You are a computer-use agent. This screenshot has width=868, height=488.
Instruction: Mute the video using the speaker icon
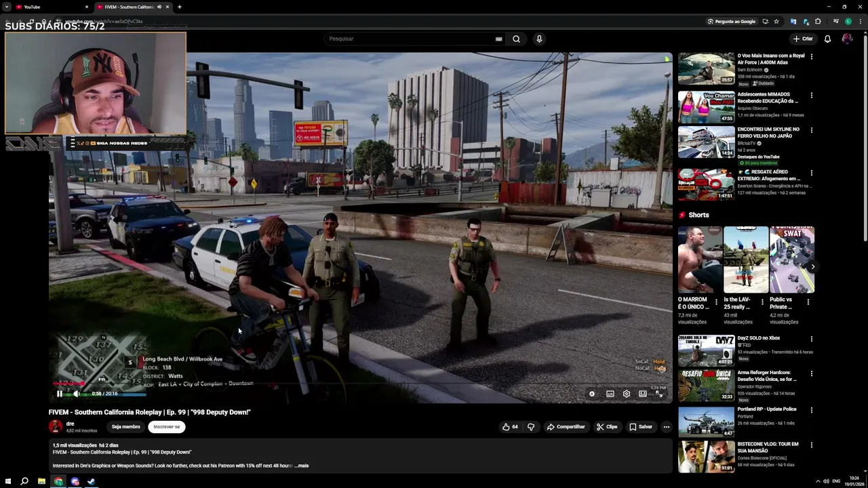[x=77, y=394]
